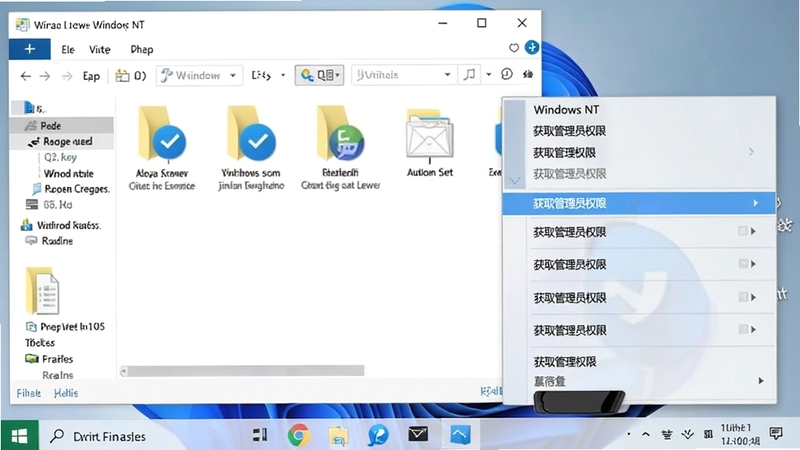Image resolution: width=800 pixels, height=450 pixels.
Task: Select the Etterledfi folder with green badge
Action: click(340, 148)
